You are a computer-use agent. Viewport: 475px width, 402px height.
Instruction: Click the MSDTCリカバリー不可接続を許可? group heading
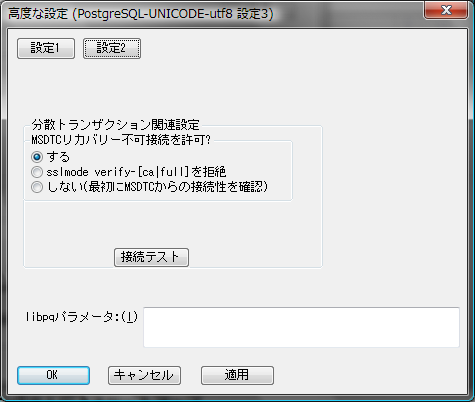pos(121,140)
